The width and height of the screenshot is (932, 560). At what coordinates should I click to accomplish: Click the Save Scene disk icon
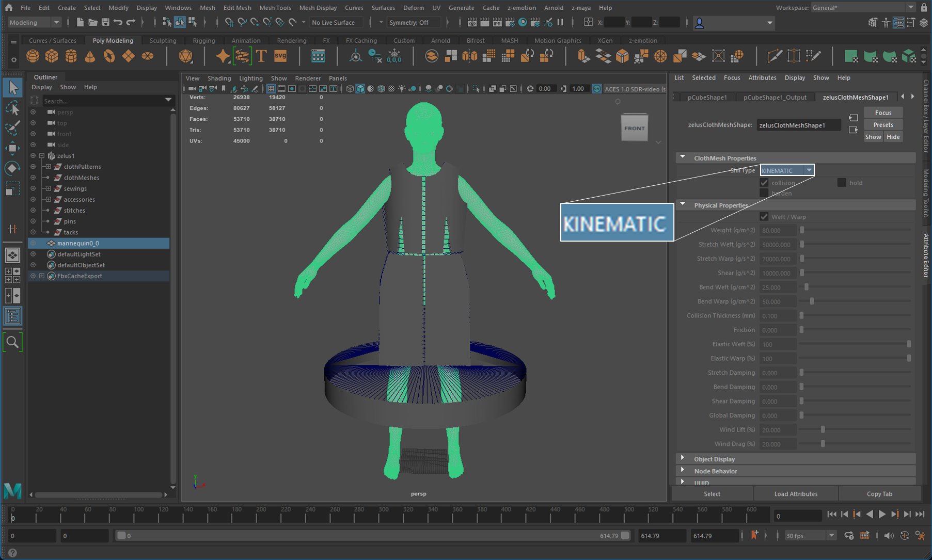(105, 22)
